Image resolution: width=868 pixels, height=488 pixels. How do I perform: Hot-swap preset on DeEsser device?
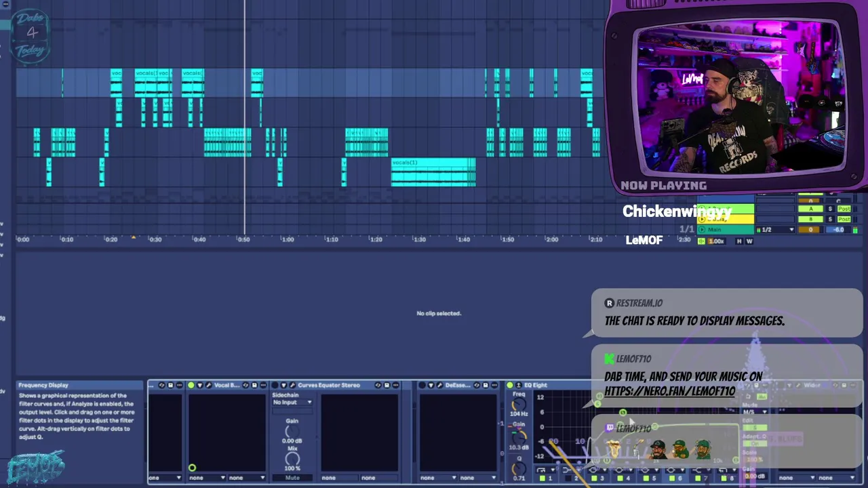(477, 385)
